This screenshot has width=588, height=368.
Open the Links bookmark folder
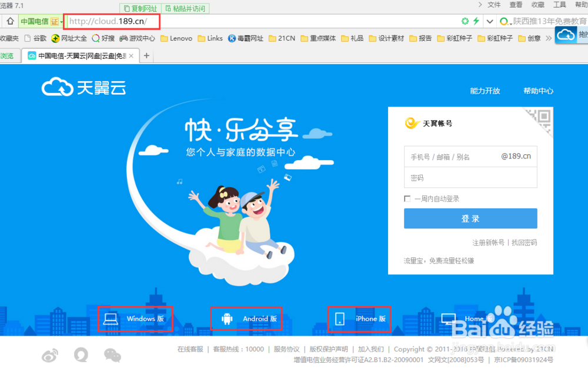(210, 38)
